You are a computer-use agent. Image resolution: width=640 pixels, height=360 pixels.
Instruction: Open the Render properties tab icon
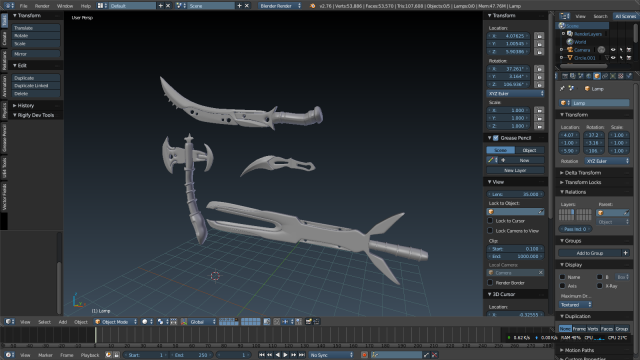point(565,76)
